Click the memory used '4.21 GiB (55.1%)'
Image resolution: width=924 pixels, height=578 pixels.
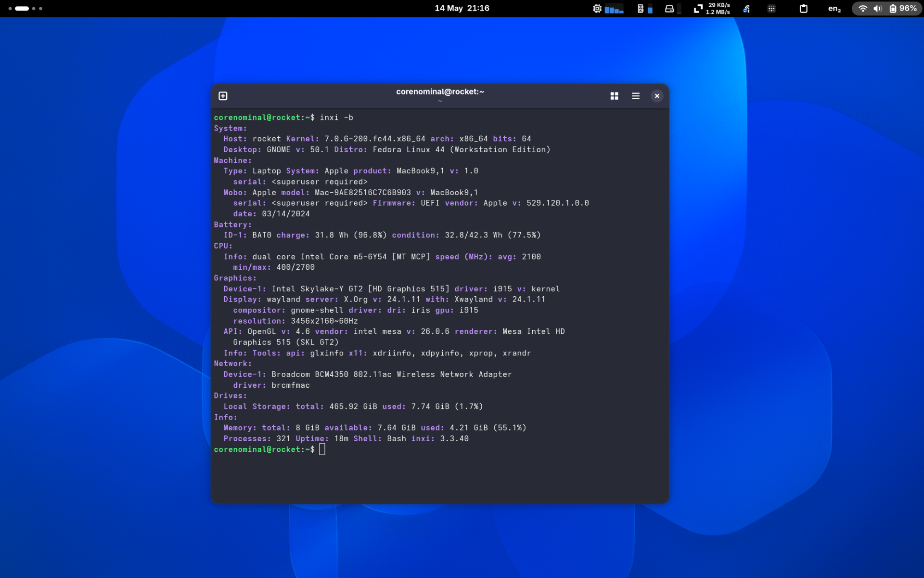tap(488, 428)
